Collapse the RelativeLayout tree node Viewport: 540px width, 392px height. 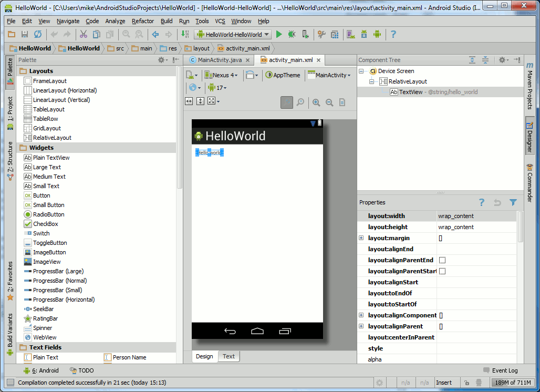click(371, 81)
